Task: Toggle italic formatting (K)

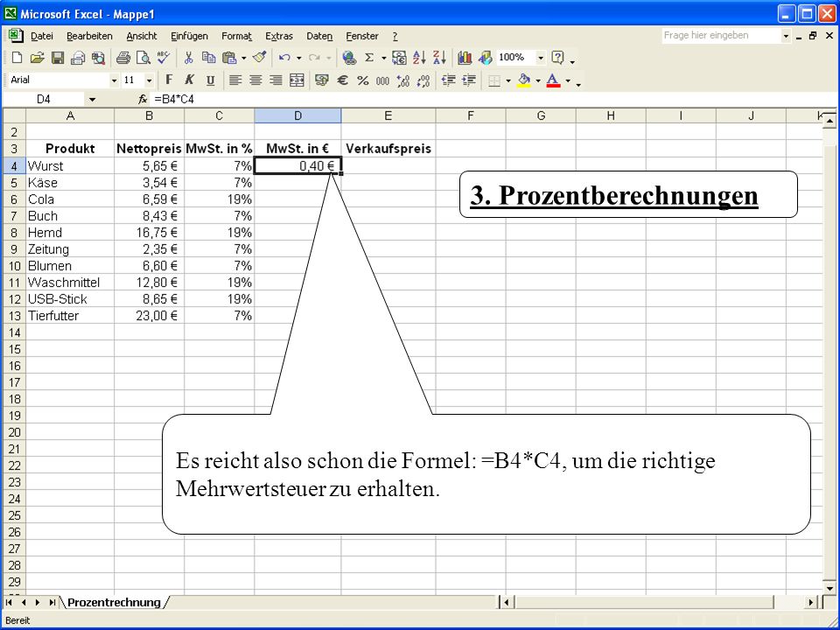Action: pyautogui.click(x=189, y=80)
